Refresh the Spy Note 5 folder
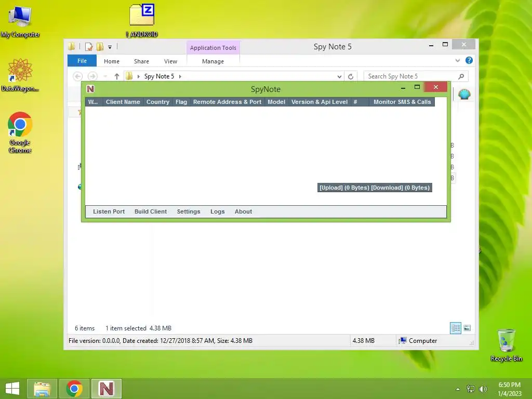The height and width of the screenshot is (399, 532). click(351, 76)
